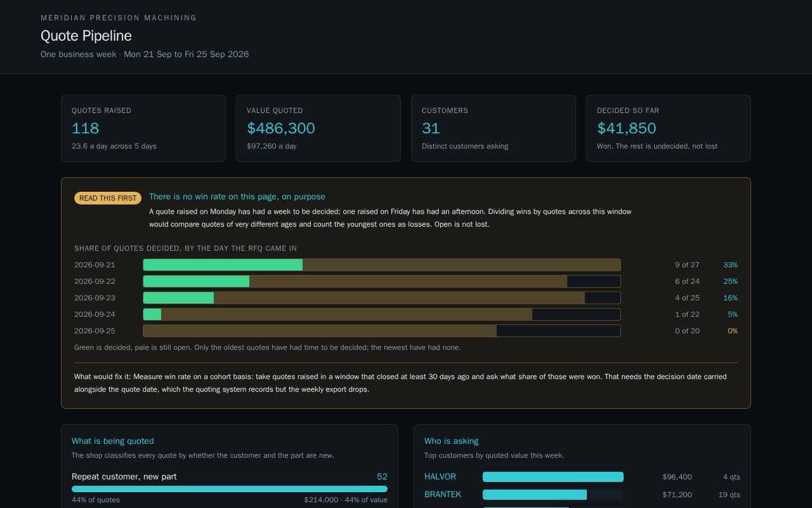Click the heading "There is no win rate on this page, on purpose"
This screenshot has width=812, height=508.
tap(237, 197)
